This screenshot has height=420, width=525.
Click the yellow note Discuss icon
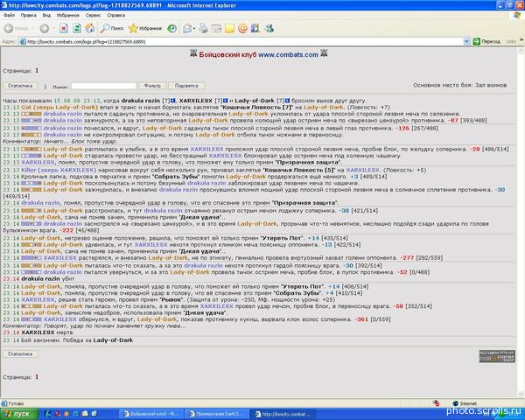tap(229, 29)
